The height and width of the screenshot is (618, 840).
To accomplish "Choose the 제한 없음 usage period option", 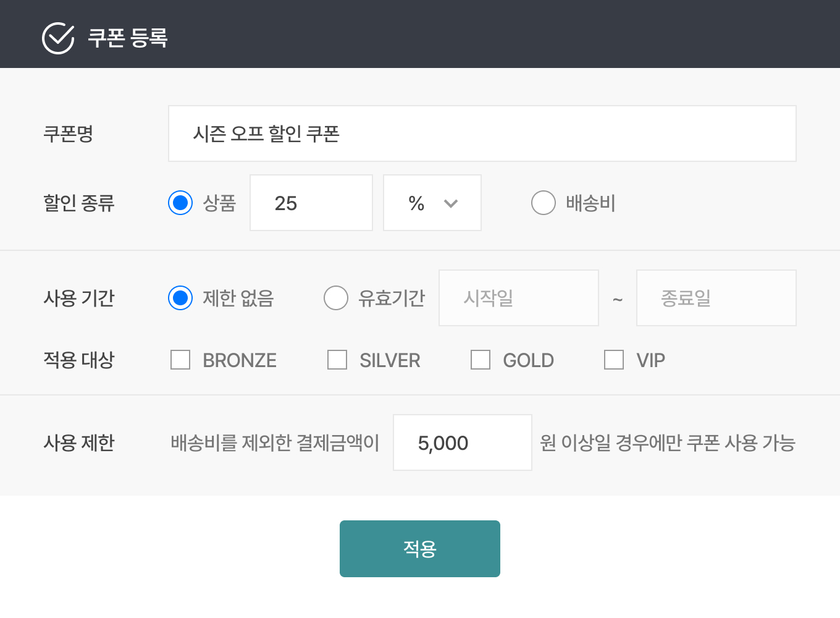I will (180, 298).
